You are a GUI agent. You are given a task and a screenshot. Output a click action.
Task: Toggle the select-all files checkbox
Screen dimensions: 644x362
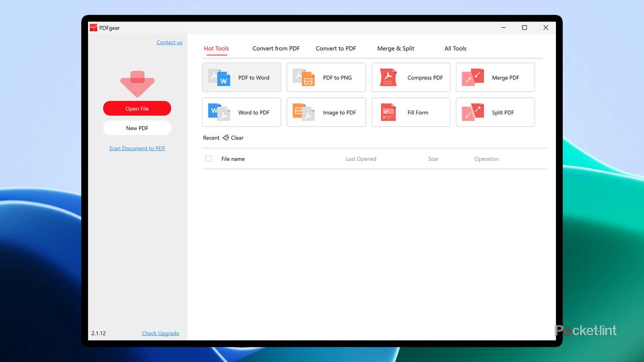(209, 158)
